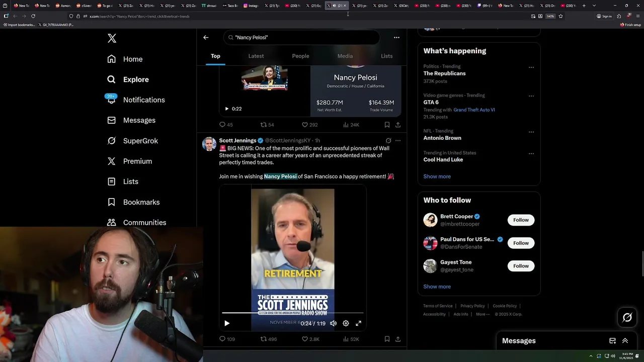Mute the Scott Jennings video
This screenshot has width=644, height=362.
pos(333,323)
